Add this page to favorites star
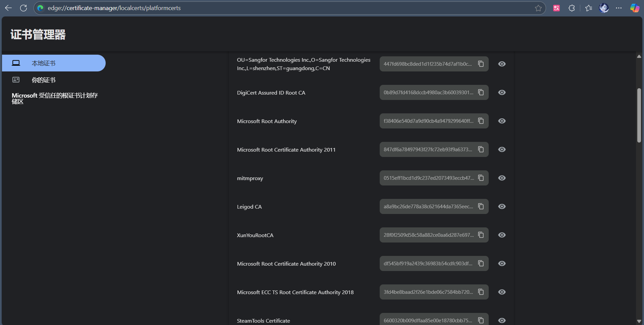The height and width of the screenshot is (325, 644). click(538, 8)
